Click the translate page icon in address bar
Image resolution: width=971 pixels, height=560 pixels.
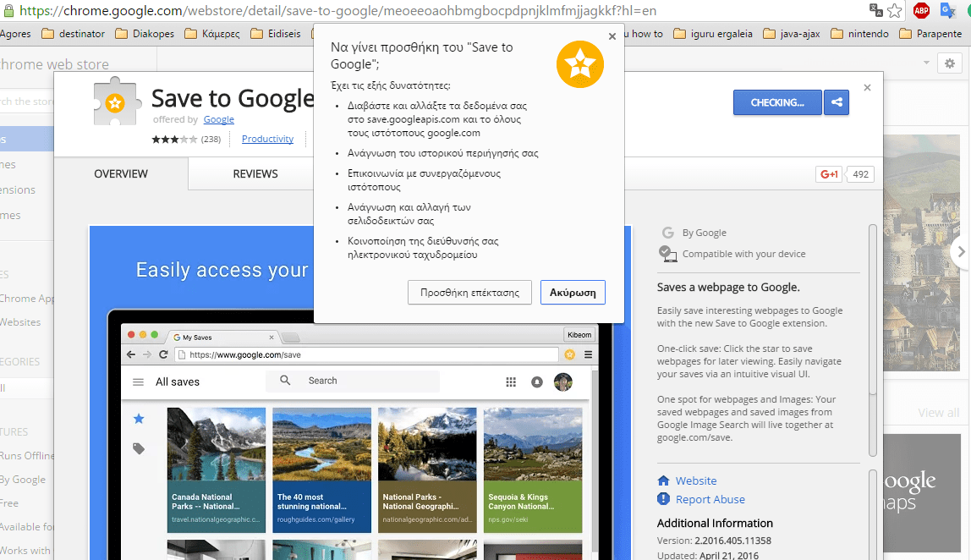[876, 11]
